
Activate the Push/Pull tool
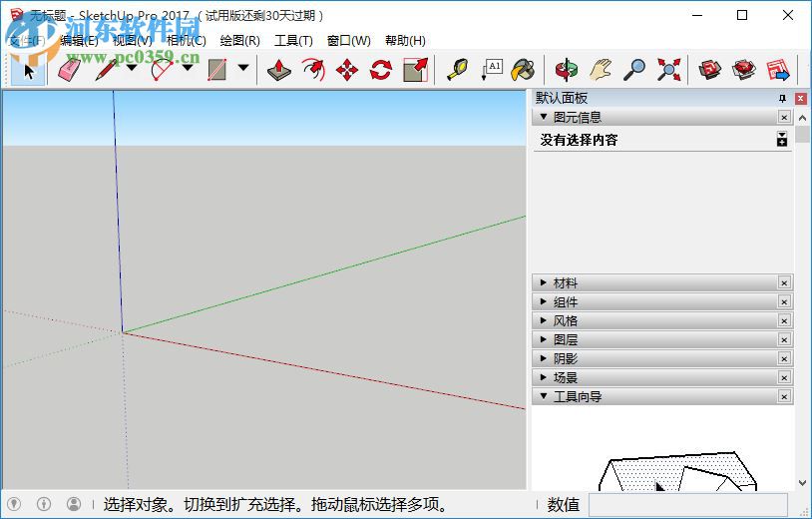[279, 70]
